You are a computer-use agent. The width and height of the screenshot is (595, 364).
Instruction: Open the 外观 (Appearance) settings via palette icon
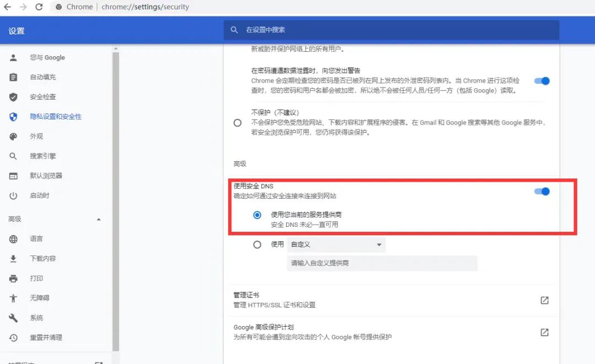pyautogui.click(x=13, y=136)
